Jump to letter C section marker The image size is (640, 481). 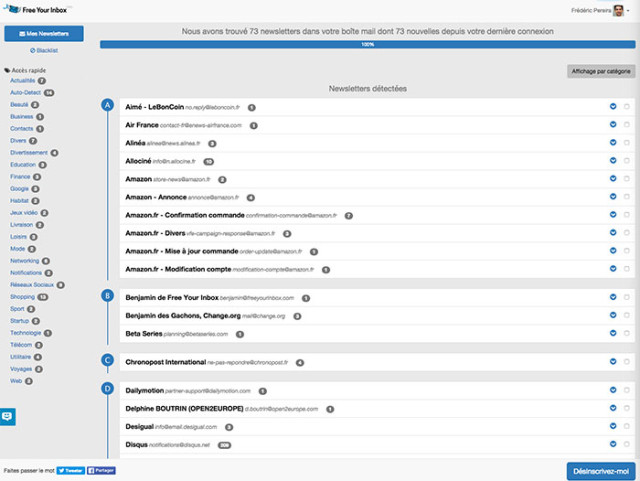(x=107, y=360)
